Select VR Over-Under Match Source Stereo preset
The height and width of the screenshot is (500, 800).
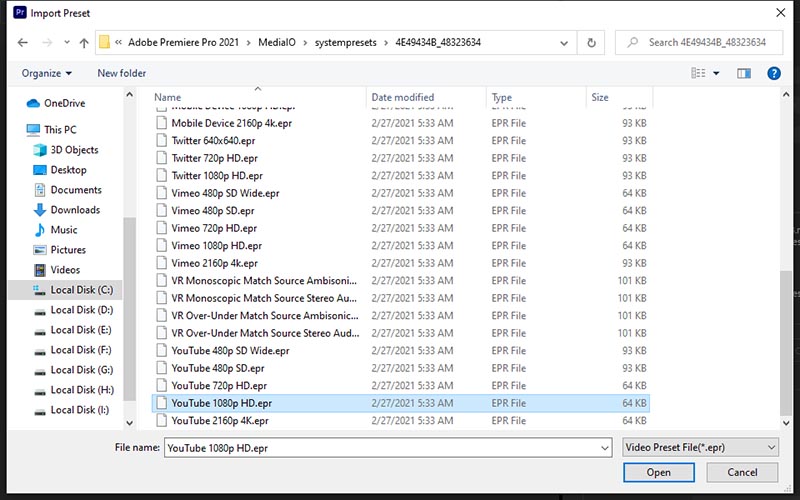point(401,333)
